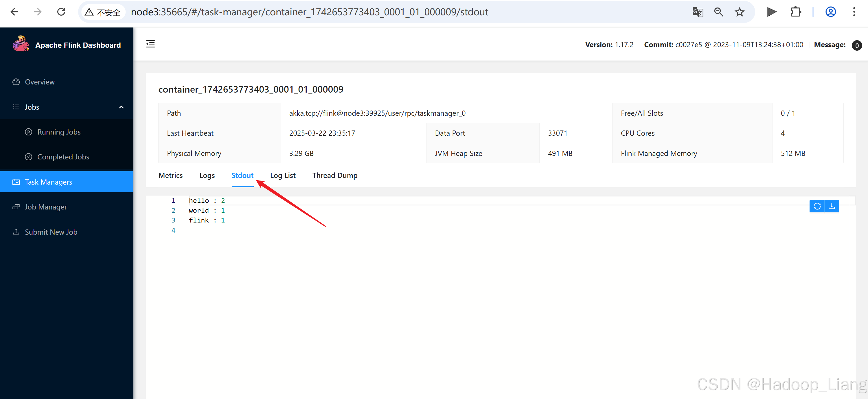Click the Message count badge
The width and height of the screenshot is (868, 399).
856,45
